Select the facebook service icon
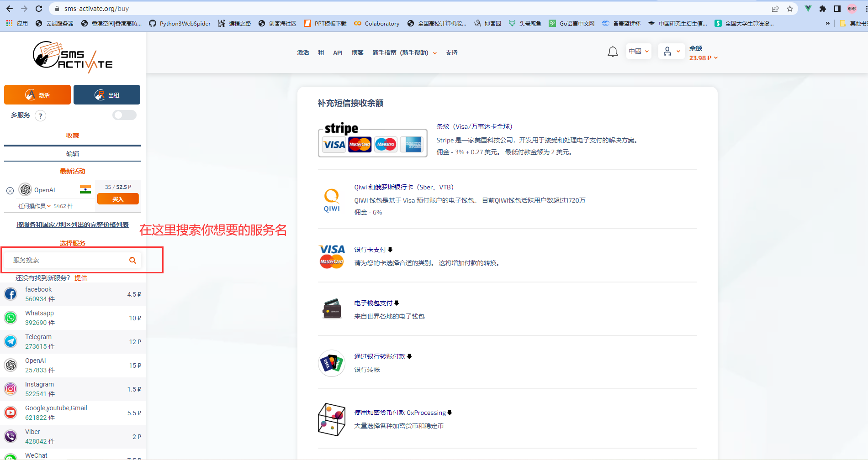 click(x=11, y=294)
